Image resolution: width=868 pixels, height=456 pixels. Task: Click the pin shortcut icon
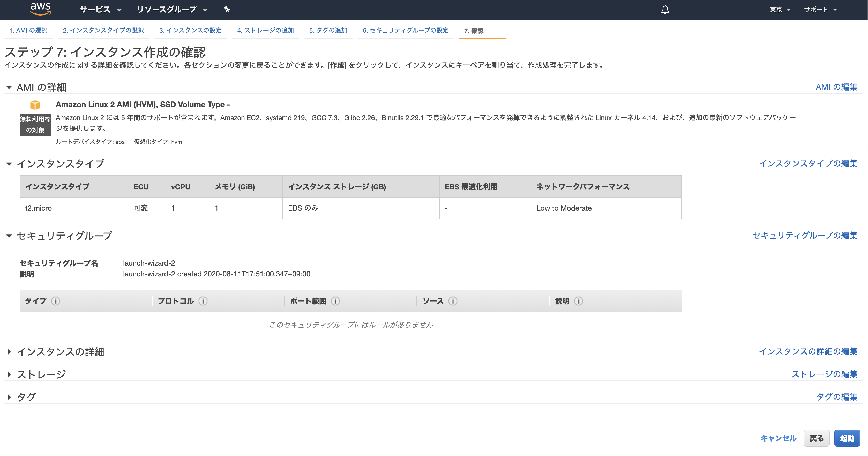pos(227,9)
